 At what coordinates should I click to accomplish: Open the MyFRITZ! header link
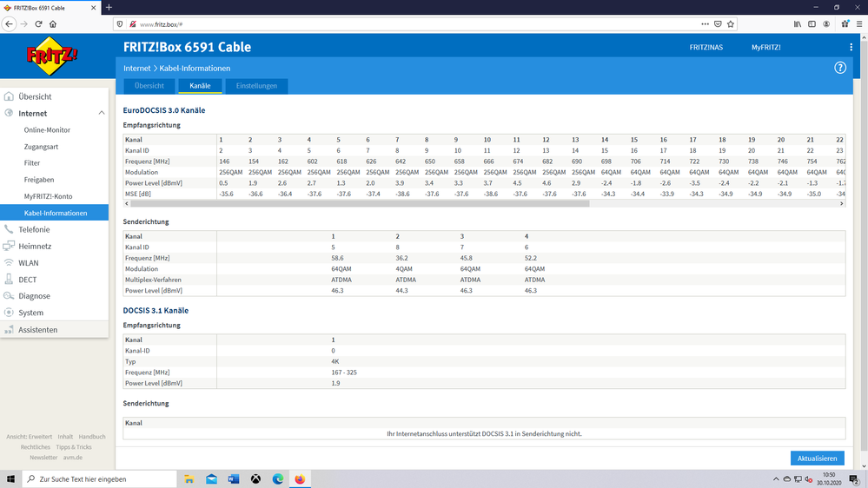765,48
